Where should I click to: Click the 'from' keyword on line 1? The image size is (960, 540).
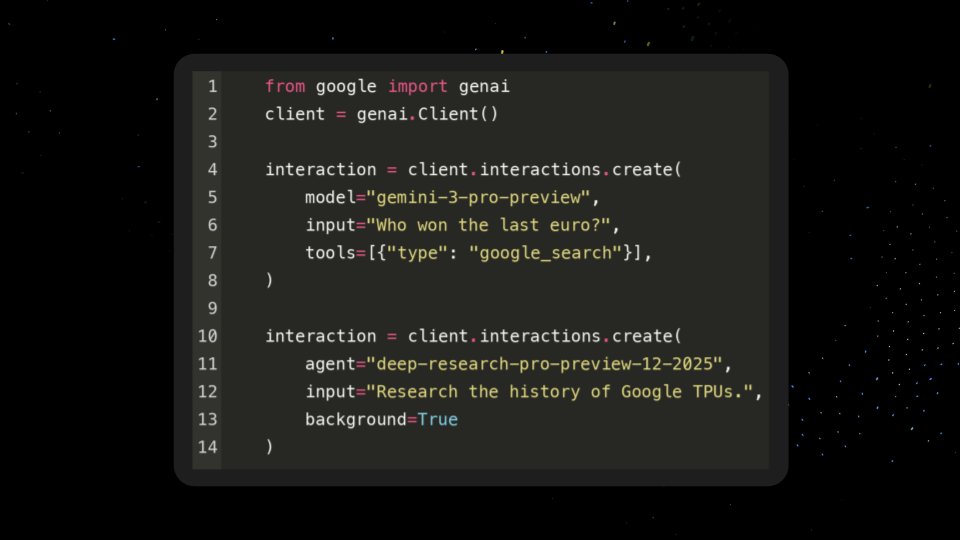point(285,86)
